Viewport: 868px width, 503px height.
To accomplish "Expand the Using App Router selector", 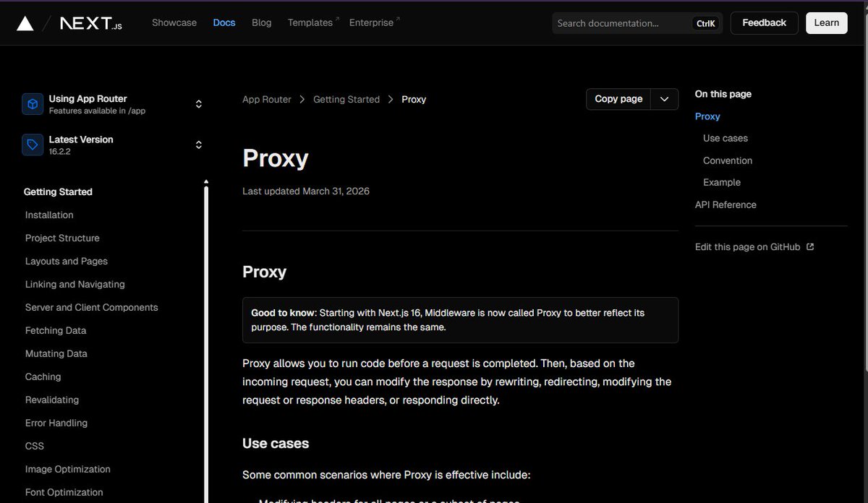I will point(113,104).
